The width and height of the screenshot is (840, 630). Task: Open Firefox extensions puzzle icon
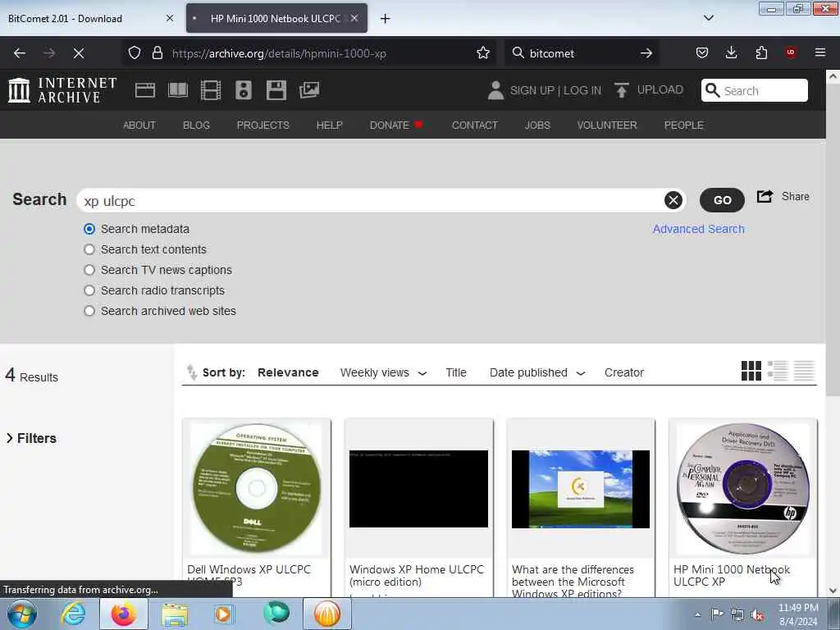761,53
